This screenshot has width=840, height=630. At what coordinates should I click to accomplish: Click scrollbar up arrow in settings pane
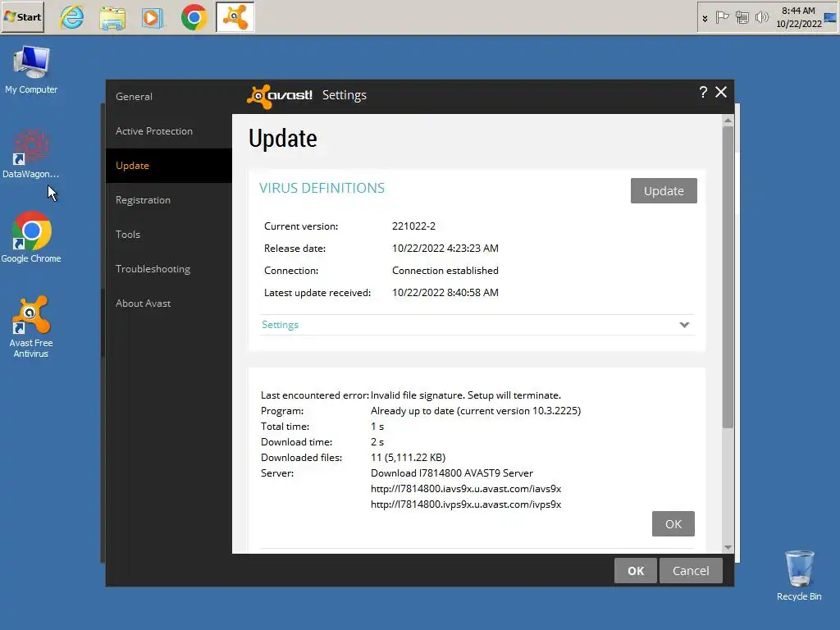(728, 121)
